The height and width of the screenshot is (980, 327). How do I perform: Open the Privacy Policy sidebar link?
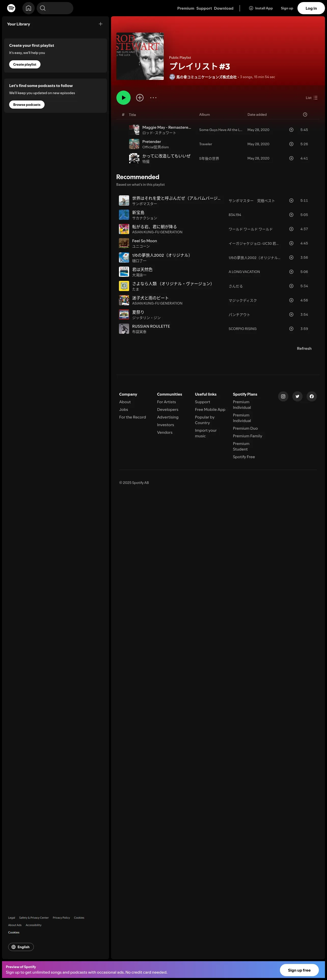(x=61, y=918)
